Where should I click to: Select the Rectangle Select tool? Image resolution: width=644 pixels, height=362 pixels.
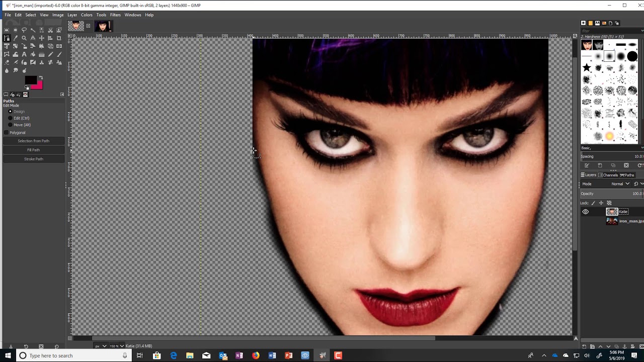(x=7, y=30)
